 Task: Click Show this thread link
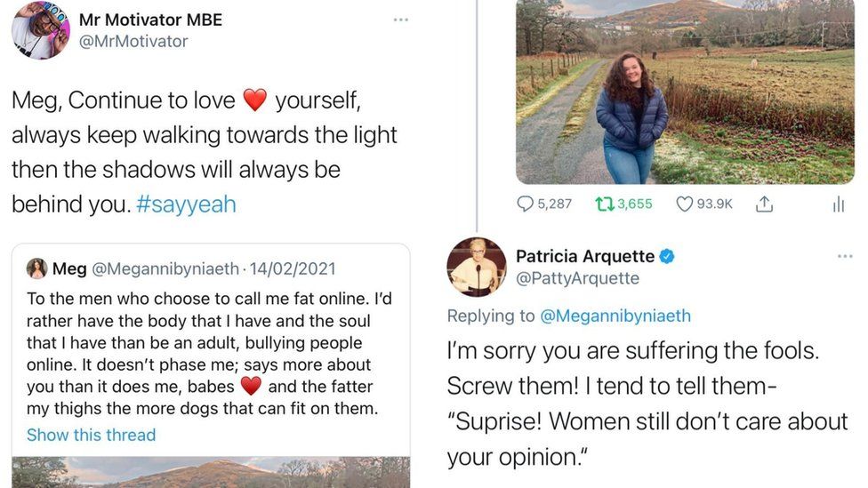click(x=91, y=435)
